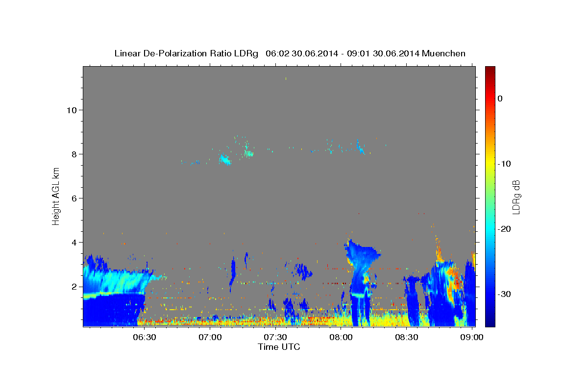Screen dimensions: 588x392
Task: Click the colorbar value '-30'
Action: pyautogui.click(x=505, y=294)
